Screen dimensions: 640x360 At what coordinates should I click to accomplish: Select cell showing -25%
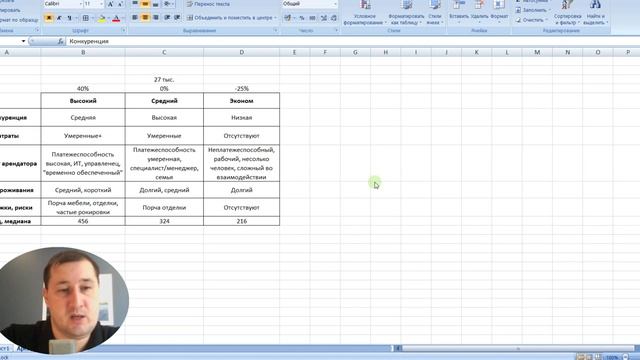tap(241, 89)
